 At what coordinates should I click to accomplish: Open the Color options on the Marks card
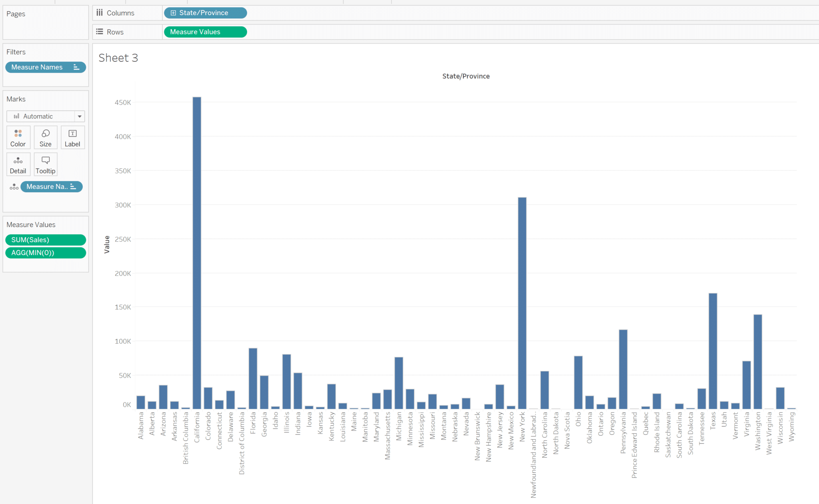coord(18,137)
